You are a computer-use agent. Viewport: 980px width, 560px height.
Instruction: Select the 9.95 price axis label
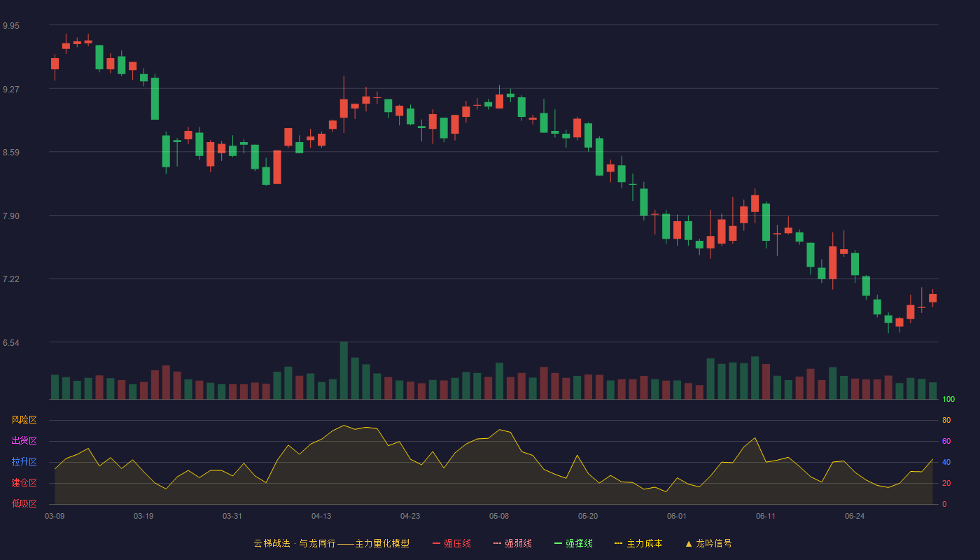pyautogui.click(x=11, y=26)
